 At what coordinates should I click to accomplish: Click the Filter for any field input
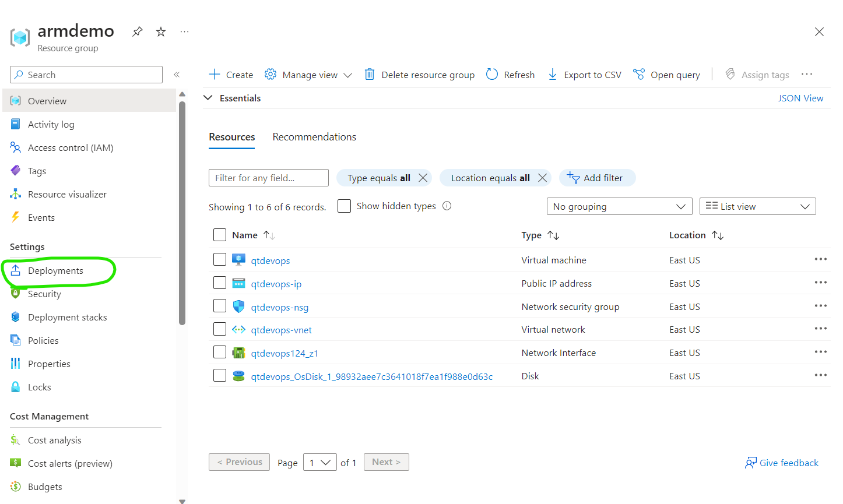(x=269, y=178)
